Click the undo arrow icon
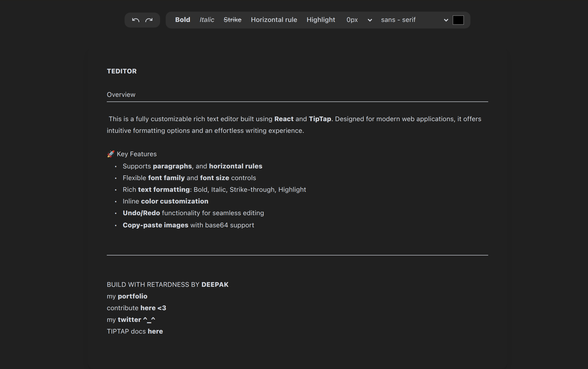Viewport: 588px width, 369px height. (136, 20)
